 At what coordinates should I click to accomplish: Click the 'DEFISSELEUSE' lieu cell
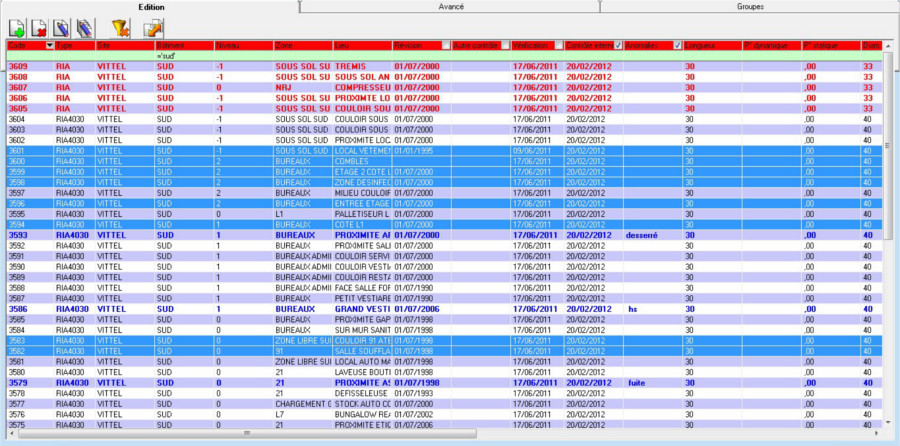tap(362, 393)
